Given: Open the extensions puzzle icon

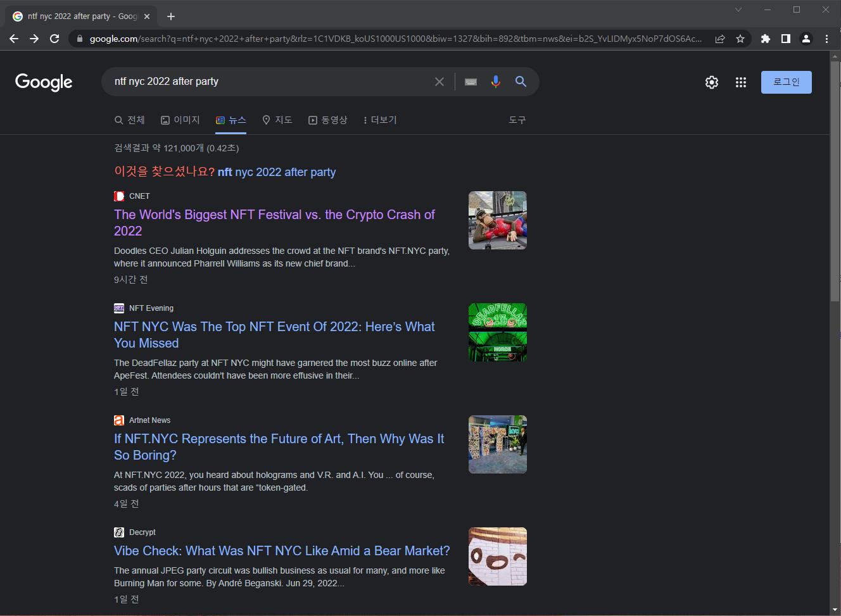Looking at the screenshot, I should pos(766,39).
